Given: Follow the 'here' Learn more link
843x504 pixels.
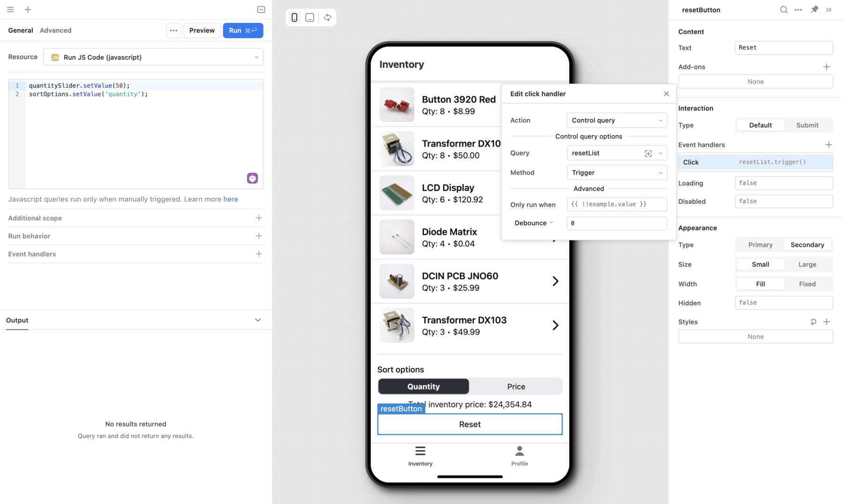Looking at the screenshot, I should (230, 199).
